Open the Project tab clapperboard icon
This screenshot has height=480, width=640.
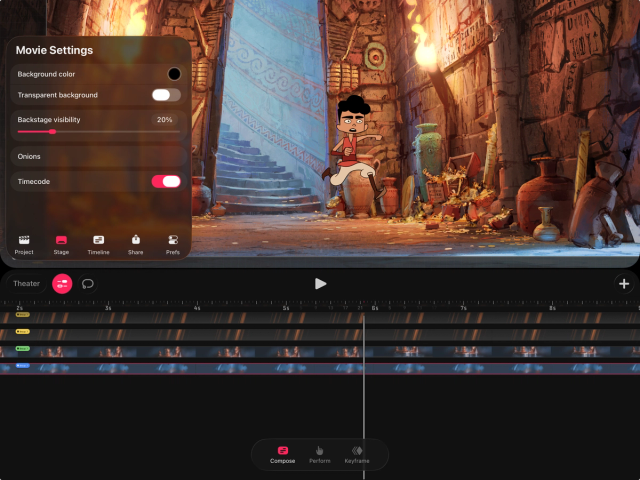click(24, 240)
